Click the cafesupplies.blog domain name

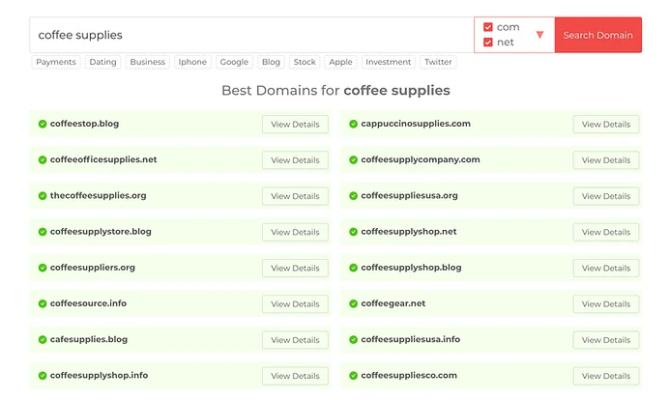[x=89, y=339]
